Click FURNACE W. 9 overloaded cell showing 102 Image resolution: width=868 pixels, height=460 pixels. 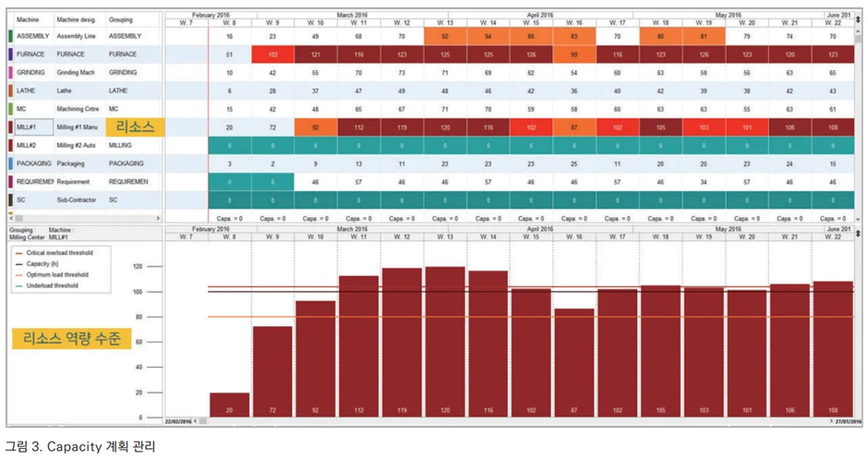pyautogui.click(x=272, y=54)
